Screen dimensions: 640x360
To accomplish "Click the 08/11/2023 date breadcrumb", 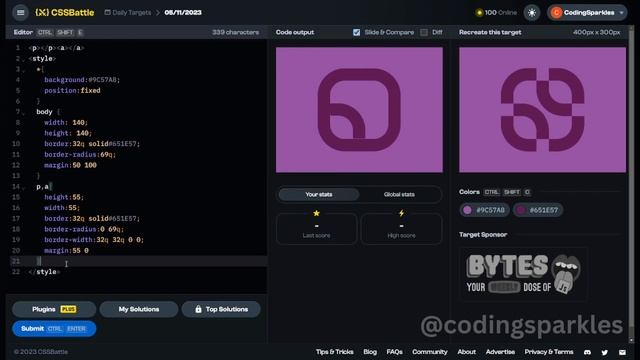I will (x=183, y=13).
